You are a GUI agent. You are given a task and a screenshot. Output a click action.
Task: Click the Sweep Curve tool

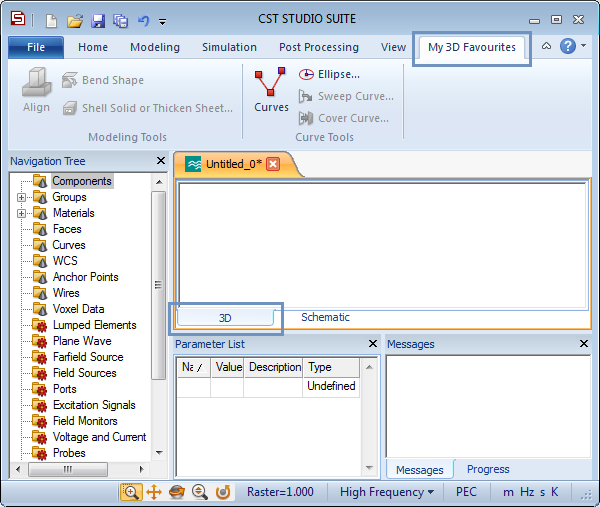pyautogui.click(x=346, y=96)
